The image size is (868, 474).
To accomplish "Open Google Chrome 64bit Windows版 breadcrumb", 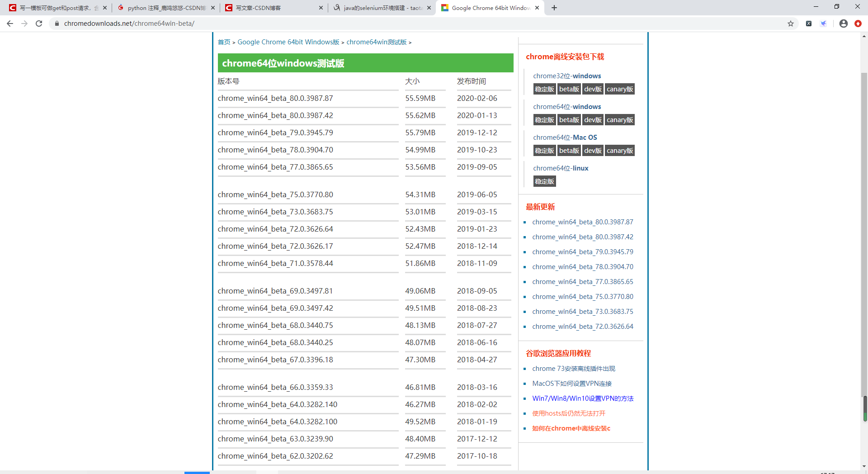I will 288,42.
